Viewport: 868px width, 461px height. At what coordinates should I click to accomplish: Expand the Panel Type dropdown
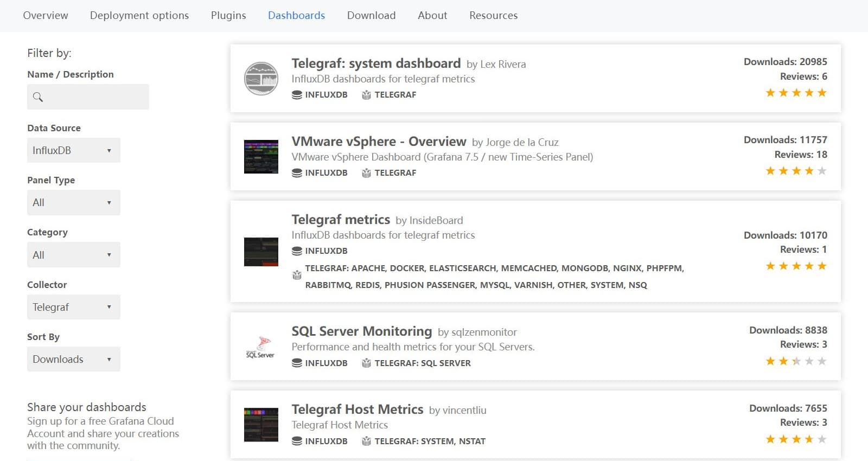tap(73, 202)
